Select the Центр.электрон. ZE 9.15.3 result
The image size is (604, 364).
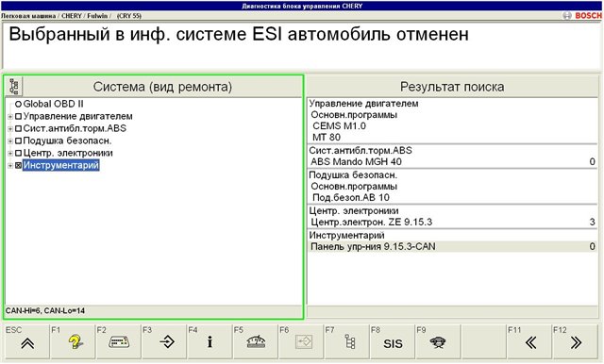point(453,222)
